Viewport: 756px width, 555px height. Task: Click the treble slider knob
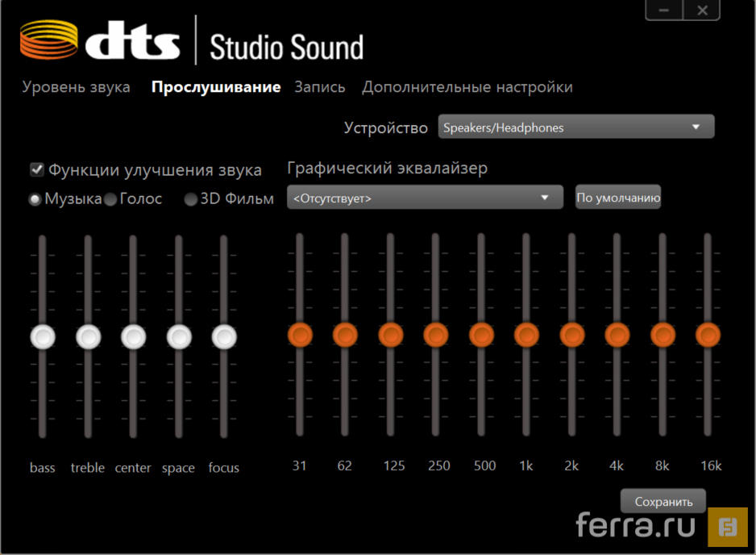click(x=88, y=336)
